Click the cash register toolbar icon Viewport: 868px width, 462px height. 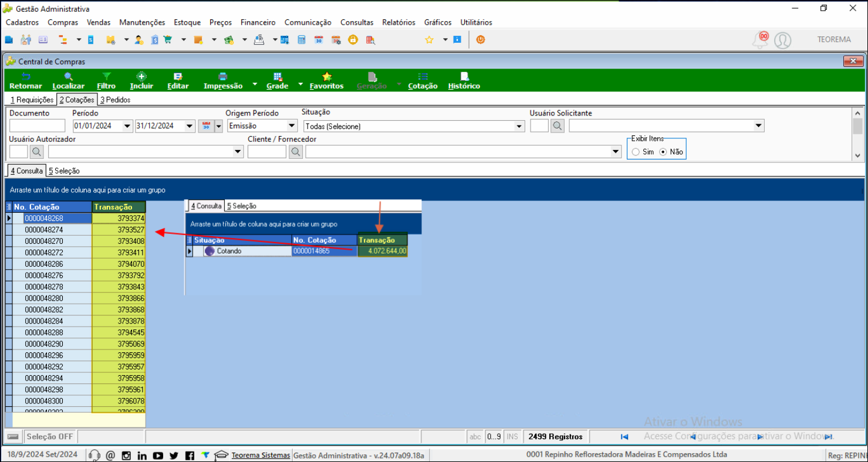tap(259, 40)
